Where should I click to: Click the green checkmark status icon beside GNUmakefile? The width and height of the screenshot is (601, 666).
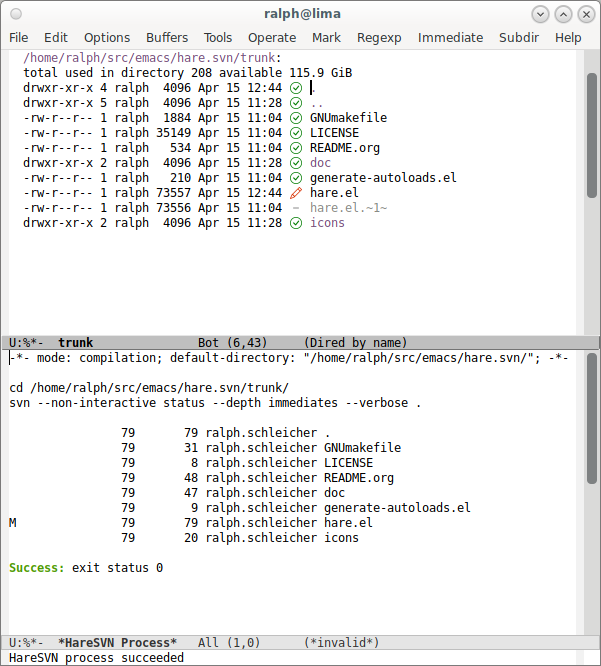point(296,118)
